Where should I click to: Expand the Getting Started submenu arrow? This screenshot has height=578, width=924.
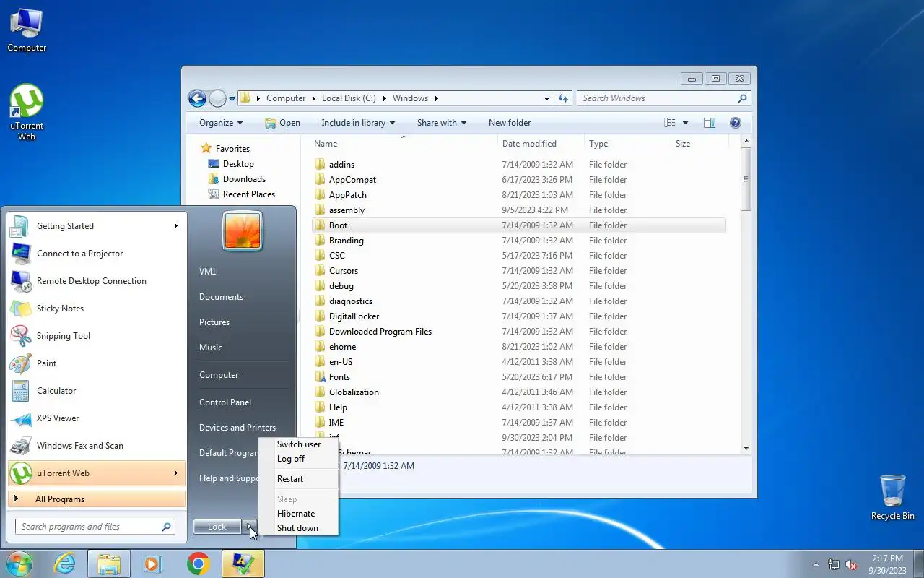tap(175, 226)
